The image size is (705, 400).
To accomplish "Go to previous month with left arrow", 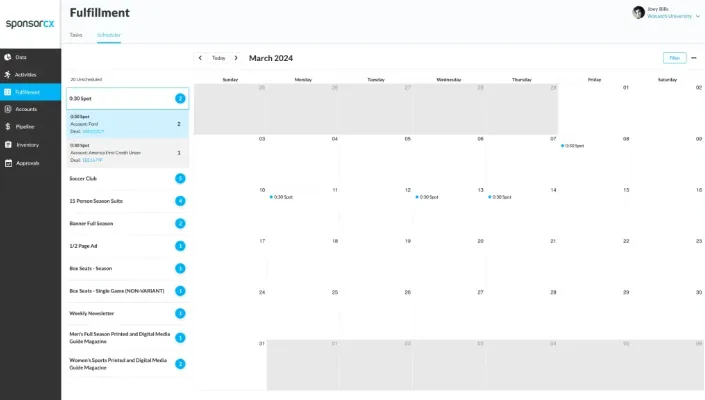I will click(200, 58).
